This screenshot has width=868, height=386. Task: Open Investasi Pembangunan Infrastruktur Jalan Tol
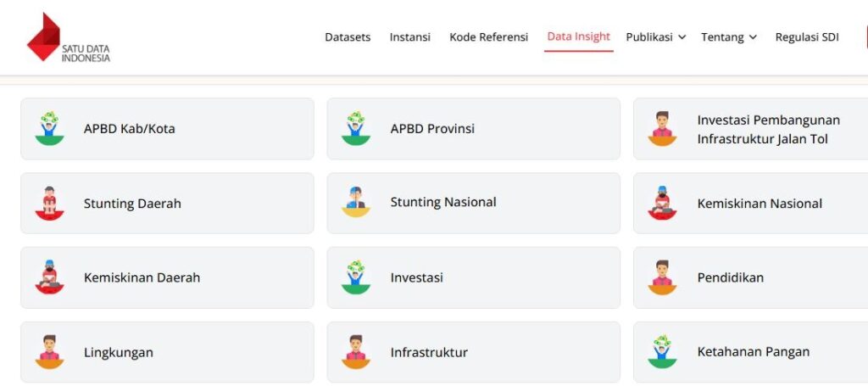pos(768,129)
